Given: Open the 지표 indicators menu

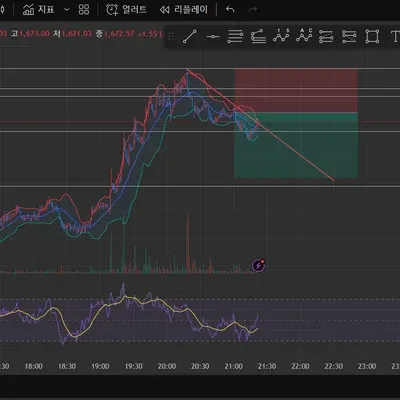Looking at the screenshot, I should [38, 9].
